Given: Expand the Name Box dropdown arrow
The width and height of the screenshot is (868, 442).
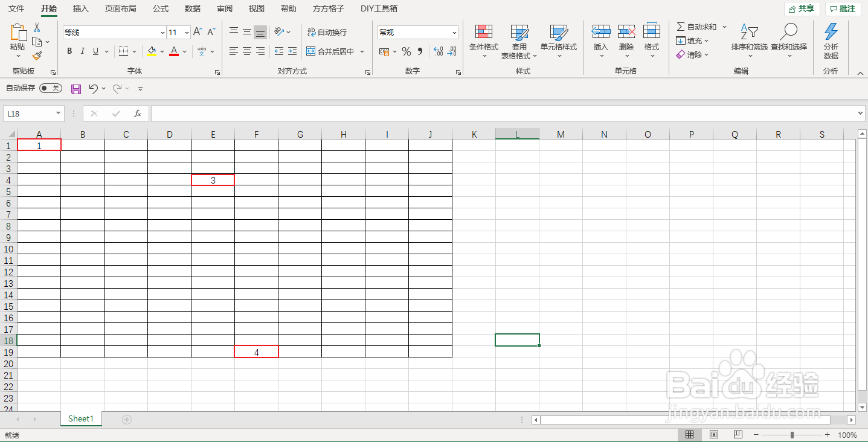Looking at the screenshot, I should pos(59,114).
